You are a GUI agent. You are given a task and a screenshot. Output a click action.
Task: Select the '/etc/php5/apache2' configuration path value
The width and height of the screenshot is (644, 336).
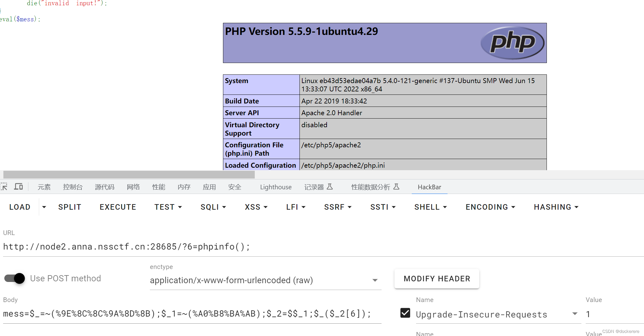click(x=331, y=145)
